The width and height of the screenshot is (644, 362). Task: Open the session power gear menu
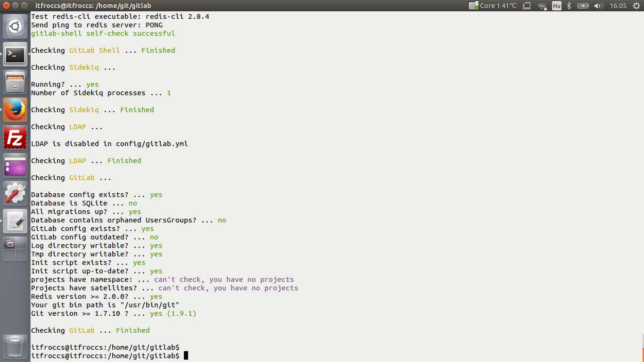point(636,6)
